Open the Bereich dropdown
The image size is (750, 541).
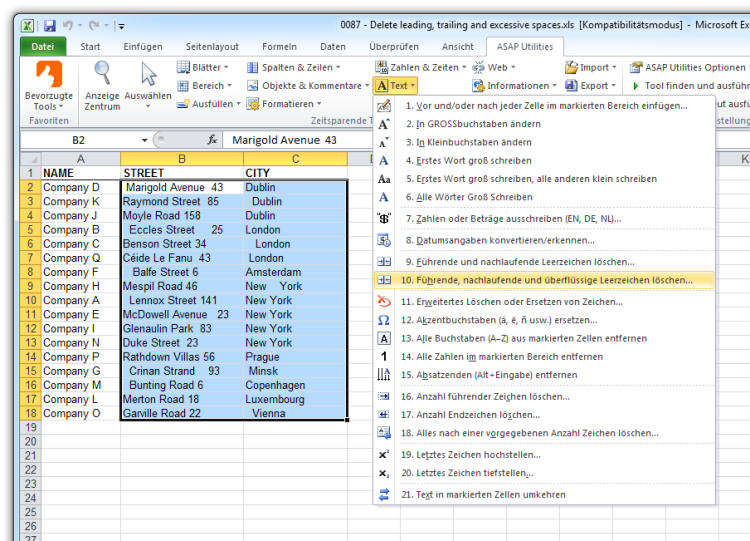tap(204, 86)
